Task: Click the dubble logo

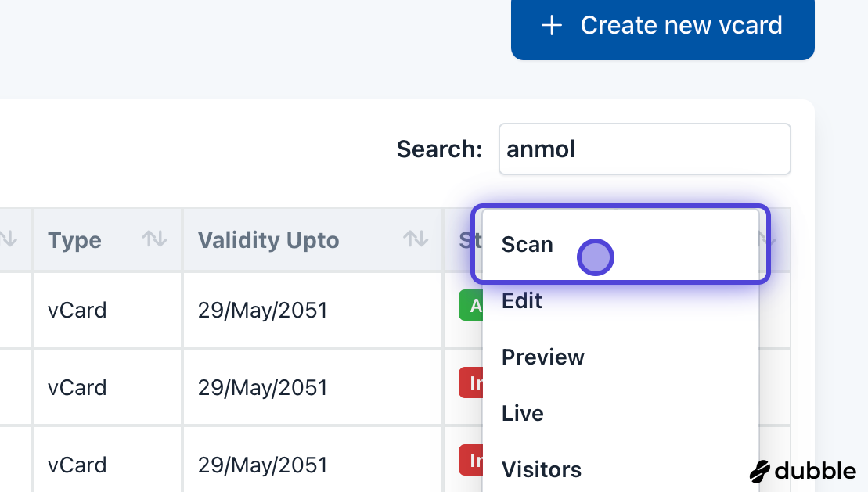Action: click(x=802, y=471)
